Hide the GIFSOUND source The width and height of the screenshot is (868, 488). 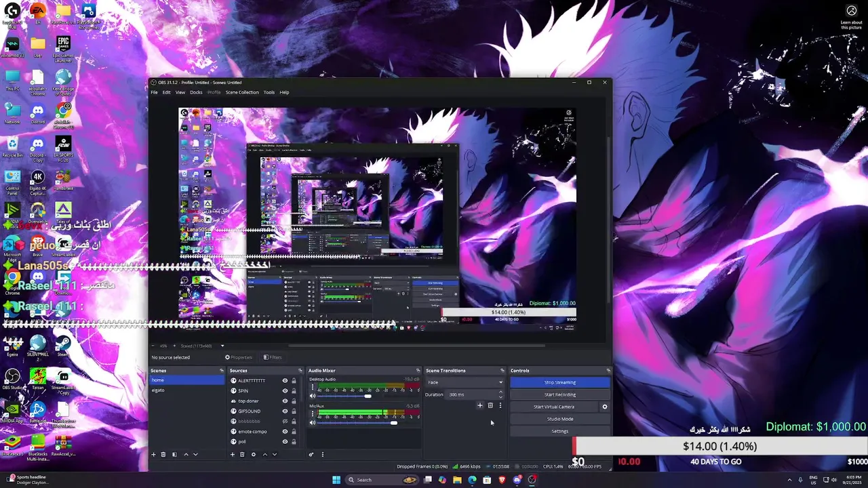pos(285,411)
